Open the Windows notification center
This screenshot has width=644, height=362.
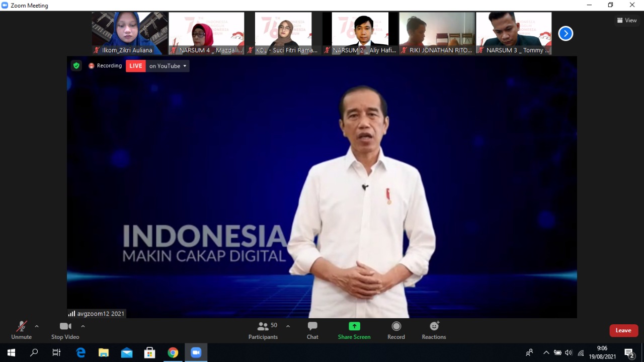629,352
